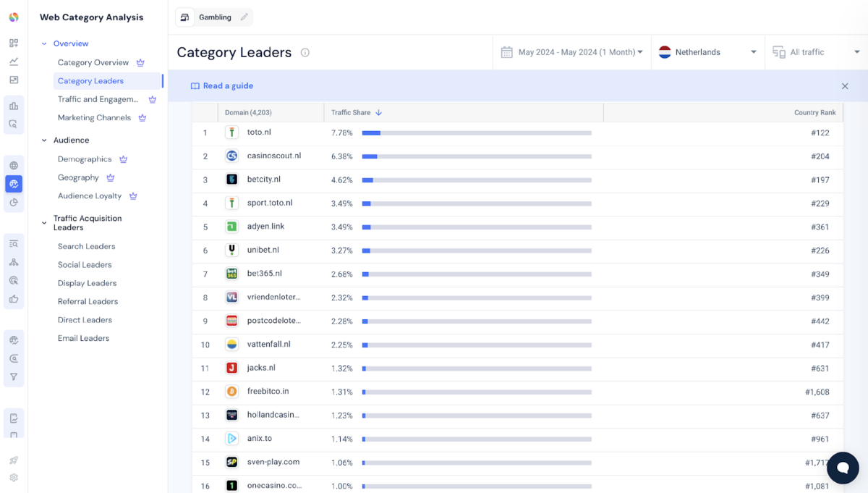Click the #122 country rank value
Screen dimensions: 868x493
[820, 133]
